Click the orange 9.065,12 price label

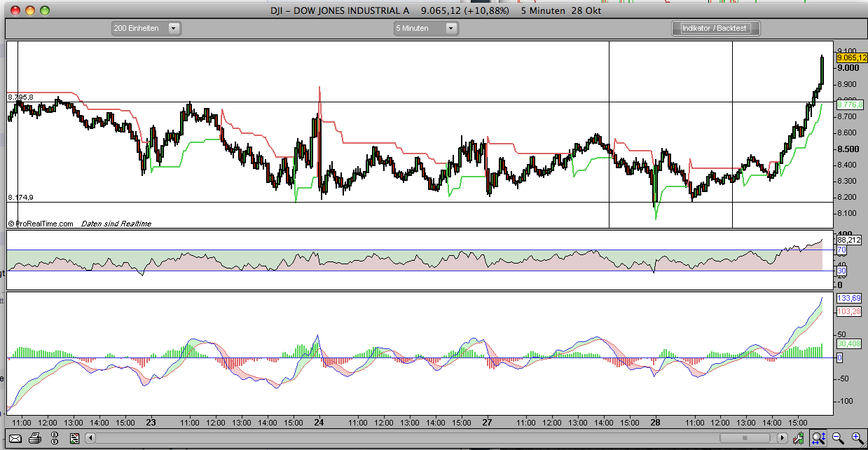[851, 58]
